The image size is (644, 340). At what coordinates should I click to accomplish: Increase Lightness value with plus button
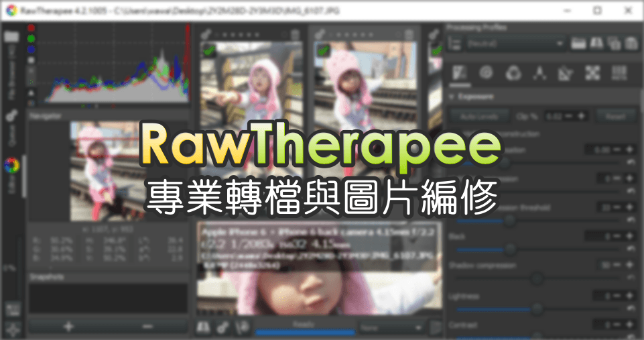point(630,295)
